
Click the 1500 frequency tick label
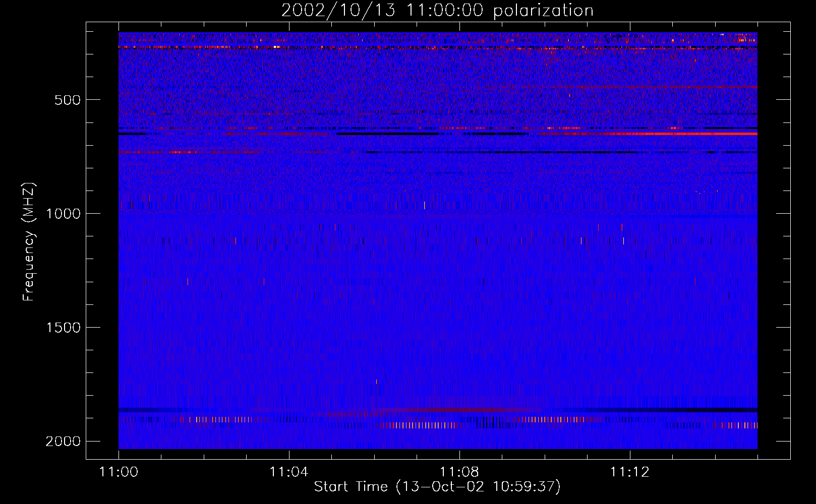point(63,328)
